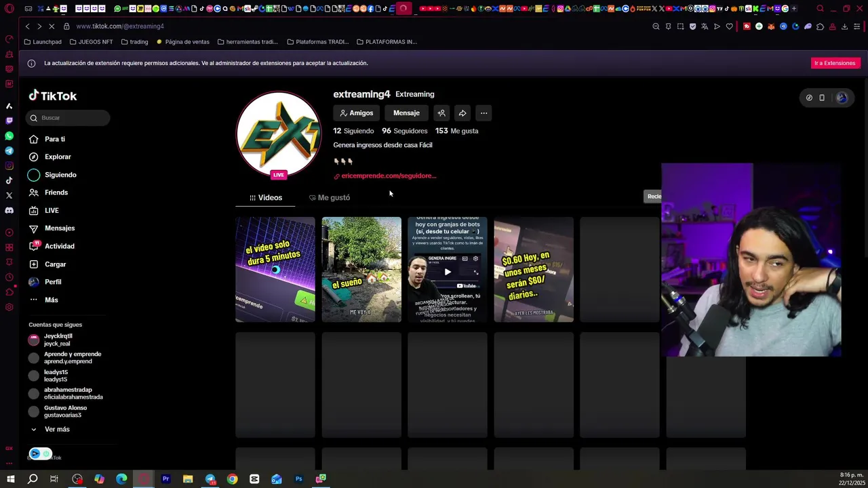The width and height of the screenshot is (868, 488).
Task: Open the Plataformas TRADI... bookmark folder
Action: pos(317,42)
